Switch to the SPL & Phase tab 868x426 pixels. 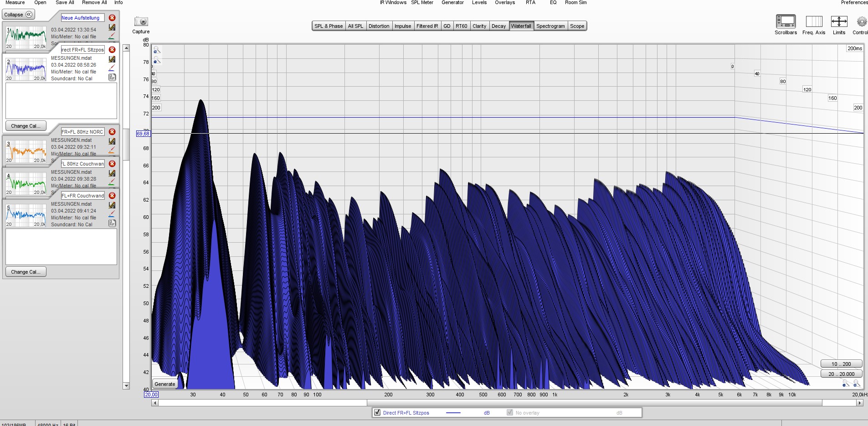(328, 26)
